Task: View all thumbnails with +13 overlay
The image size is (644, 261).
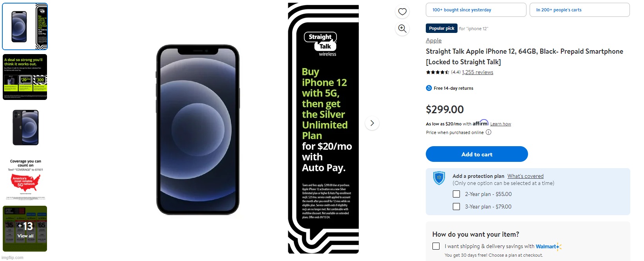Action: coord(25,228)
